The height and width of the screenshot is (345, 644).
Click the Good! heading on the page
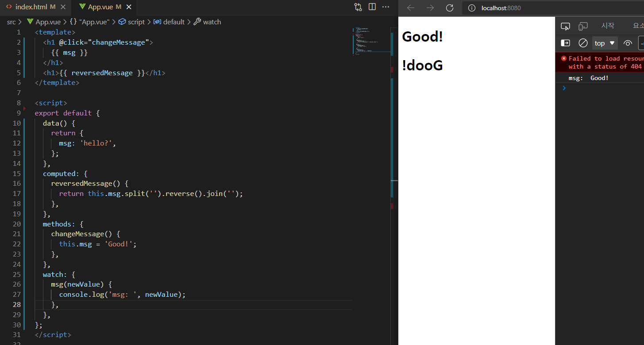tap(422, 37)
